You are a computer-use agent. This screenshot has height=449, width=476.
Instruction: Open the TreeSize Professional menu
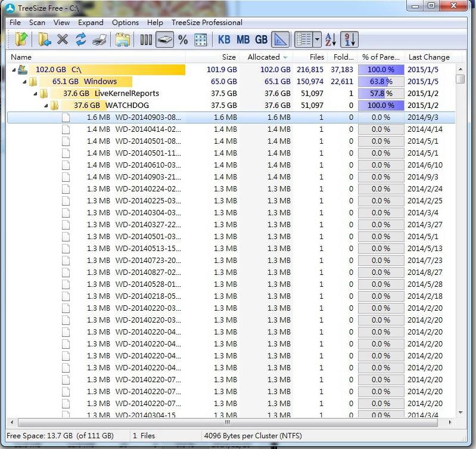pyautogui.click(x=207, y=23)
